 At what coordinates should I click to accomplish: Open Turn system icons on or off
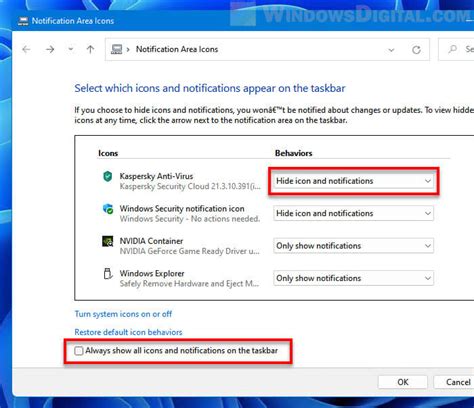point(123,314)
